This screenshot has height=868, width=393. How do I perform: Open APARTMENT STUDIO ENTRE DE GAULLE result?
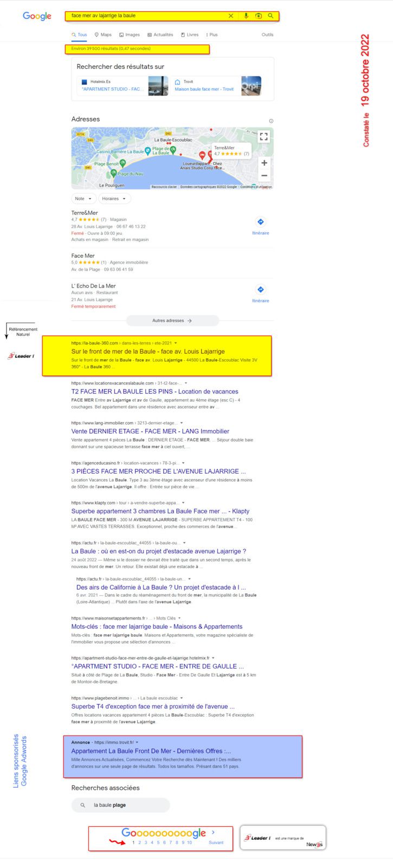pyautogui.click(x=158, y=666)
